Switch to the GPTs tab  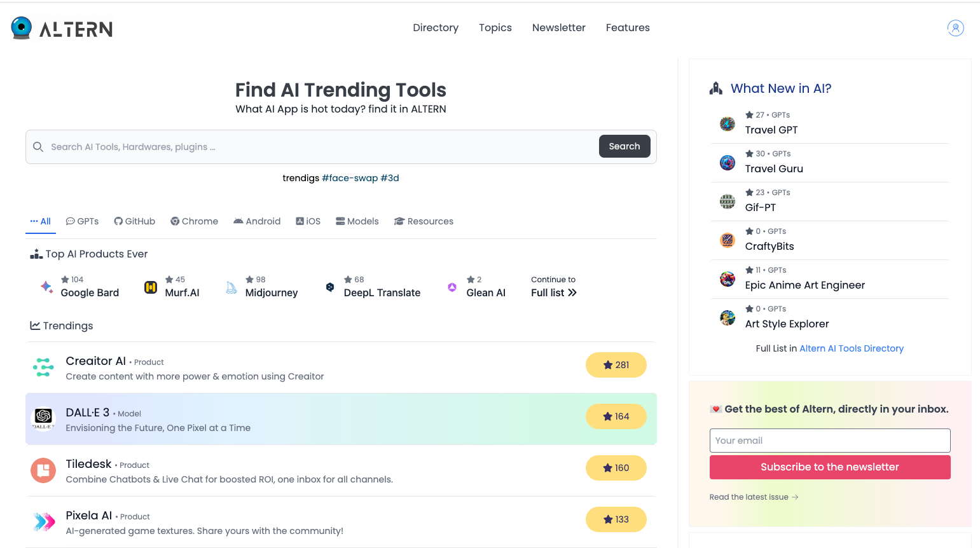tap(83, 221)
